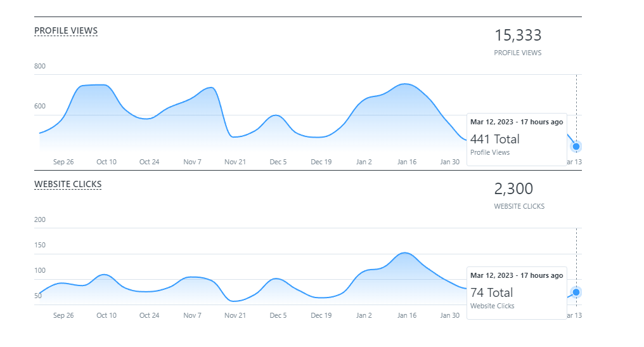
Task: Click the 74 Total tooltip value
Action: pyautogui.click(x=491, y=292)
